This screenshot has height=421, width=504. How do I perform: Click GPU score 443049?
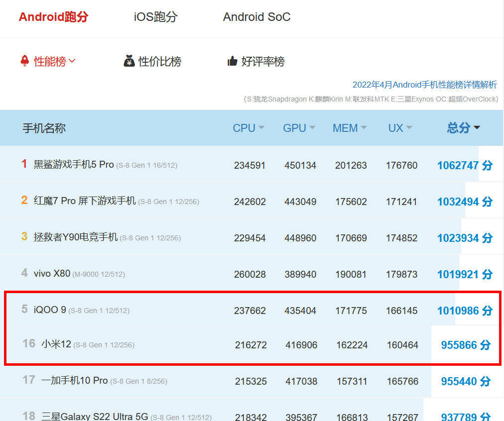pos(300,202)
